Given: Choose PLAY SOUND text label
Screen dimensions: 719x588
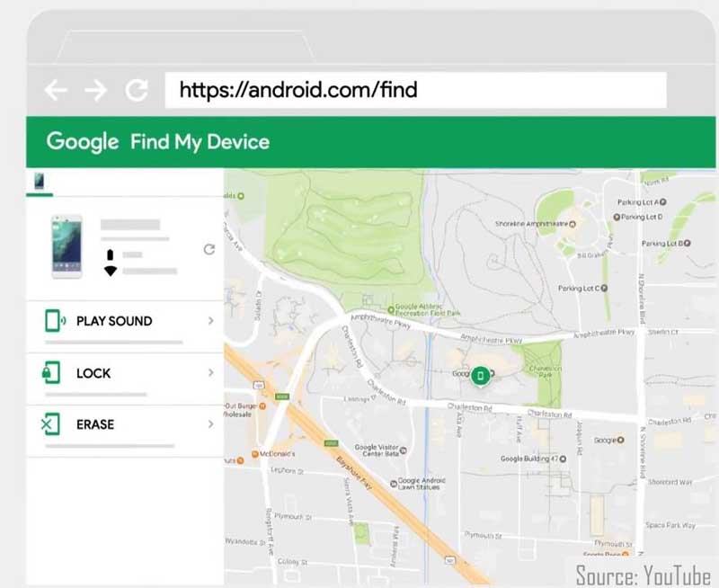Looking at the screenshot, I should click(114, 321).
